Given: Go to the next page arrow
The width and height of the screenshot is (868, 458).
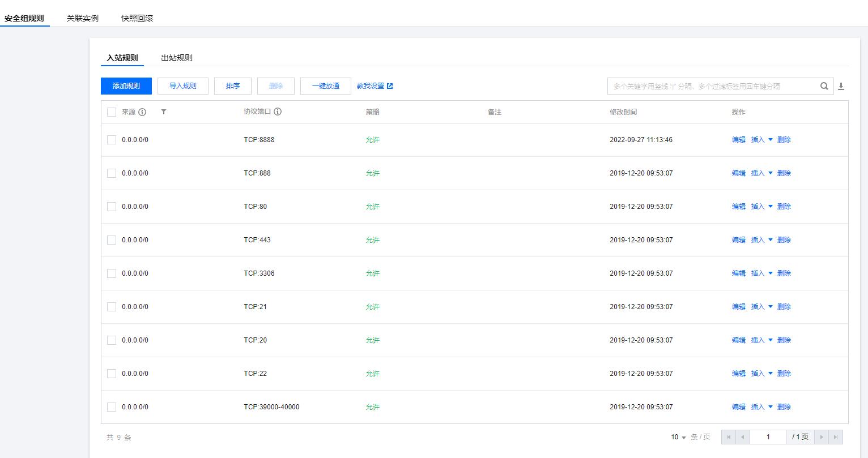Looking at the screenshot, I should tap(822, 437).
